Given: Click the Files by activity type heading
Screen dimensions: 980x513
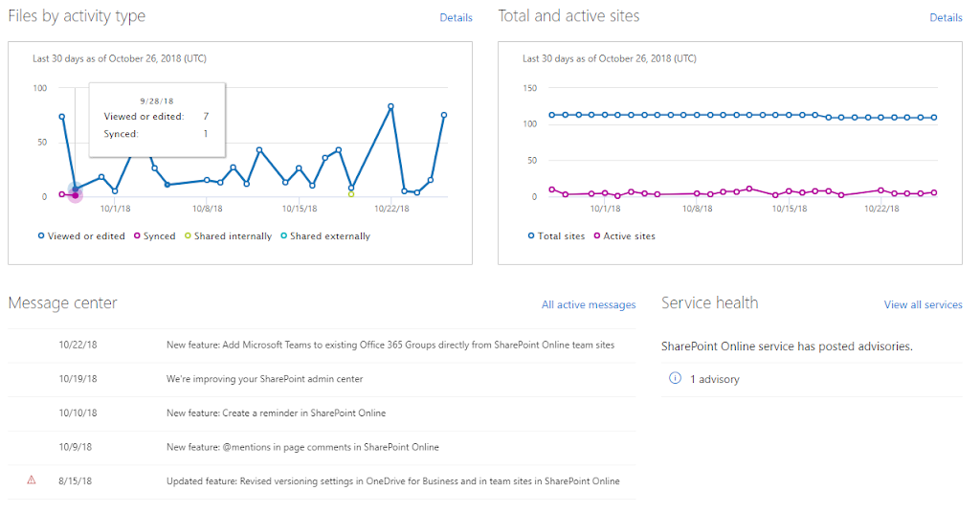Looking at the screenshot, I should (77, 16).
